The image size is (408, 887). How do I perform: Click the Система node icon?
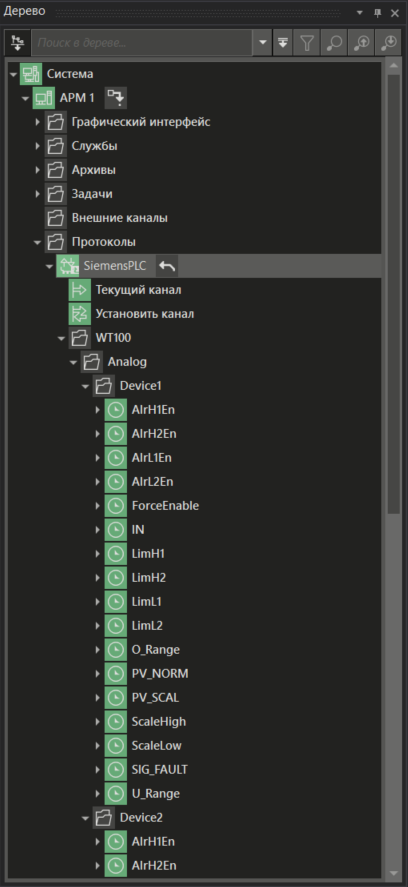pos(31,74)
